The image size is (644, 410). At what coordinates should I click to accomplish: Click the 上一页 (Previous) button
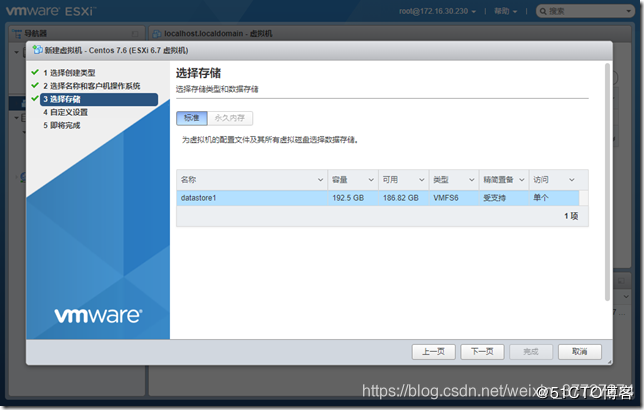[433, 352]
